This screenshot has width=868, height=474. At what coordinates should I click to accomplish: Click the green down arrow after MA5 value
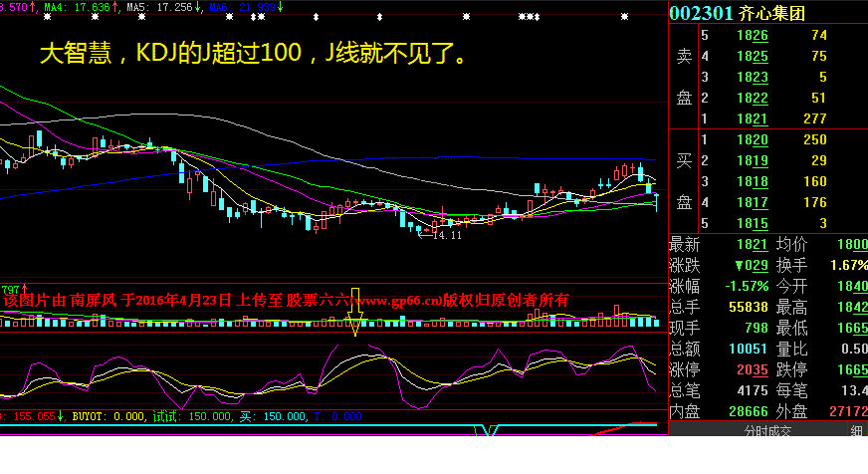[199, 7]
